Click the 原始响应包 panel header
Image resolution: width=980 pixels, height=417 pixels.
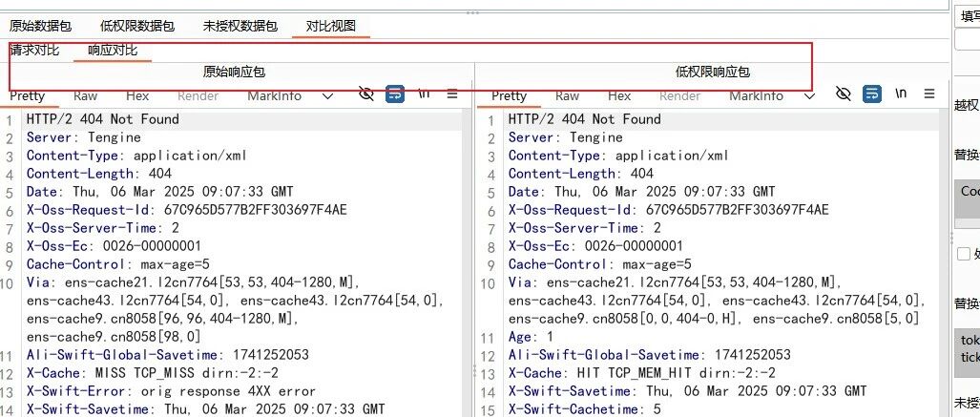[235, 72]
